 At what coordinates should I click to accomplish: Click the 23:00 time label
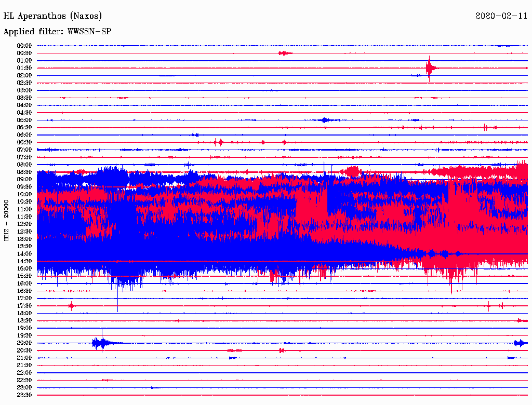(x=24, y=388)
